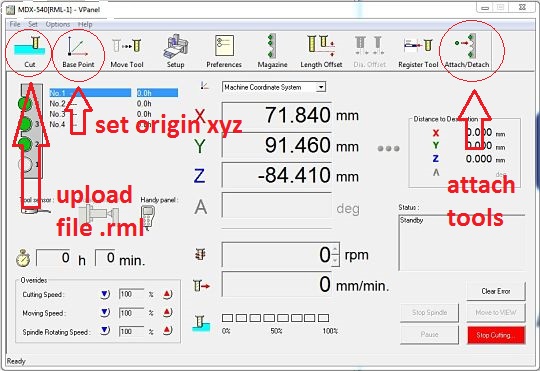540x371 pixels.
Task: Open the Move Tool dialog
Action: click(x=127, y=51)
